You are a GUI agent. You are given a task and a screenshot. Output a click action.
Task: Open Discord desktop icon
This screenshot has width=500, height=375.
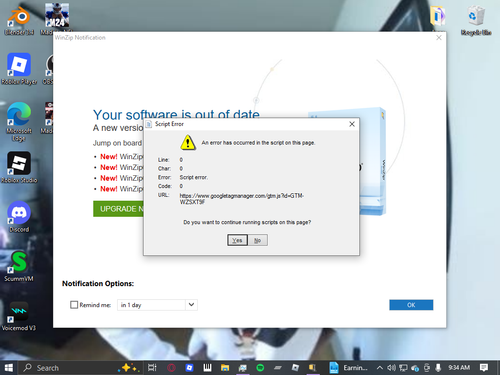tap(19, 217)
